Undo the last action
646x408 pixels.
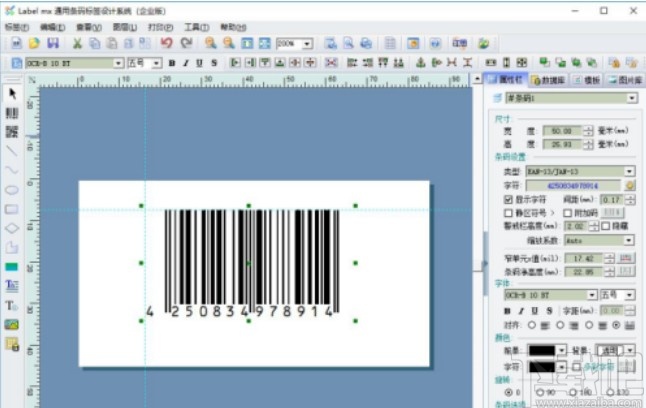(x=166, y=43)
